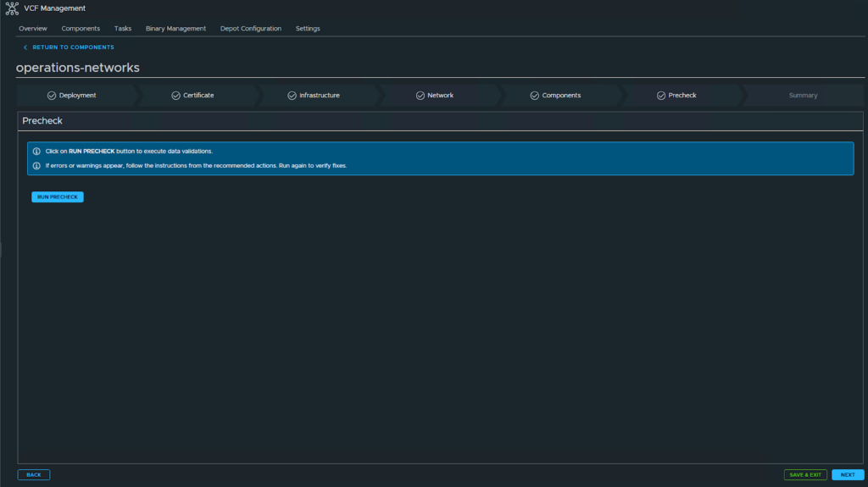The image size is (868, 487).
Task: Jump to Components wizard step label
Action: pyautogui.click(x=561, y=95)
